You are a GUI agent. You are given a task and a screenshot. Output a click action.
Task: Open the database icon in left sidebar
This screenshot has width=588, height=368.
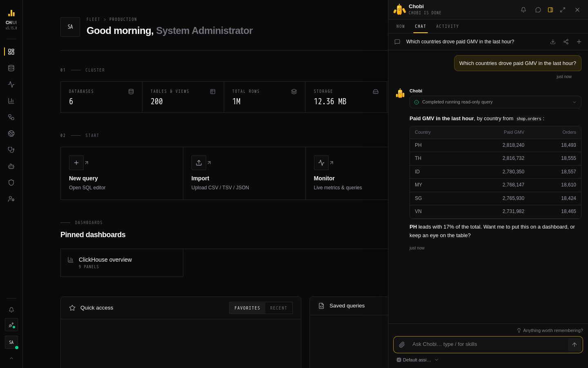(11, 68)
